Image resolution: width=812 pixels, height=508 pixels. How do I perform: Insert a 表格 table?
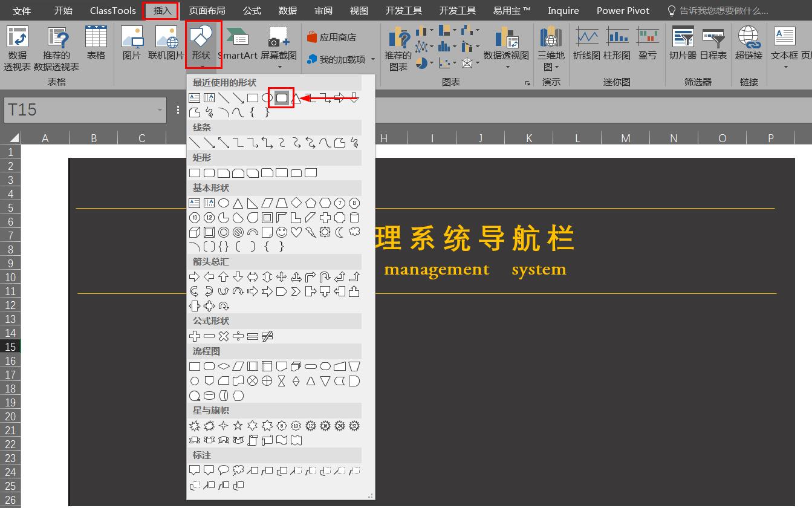96,44
